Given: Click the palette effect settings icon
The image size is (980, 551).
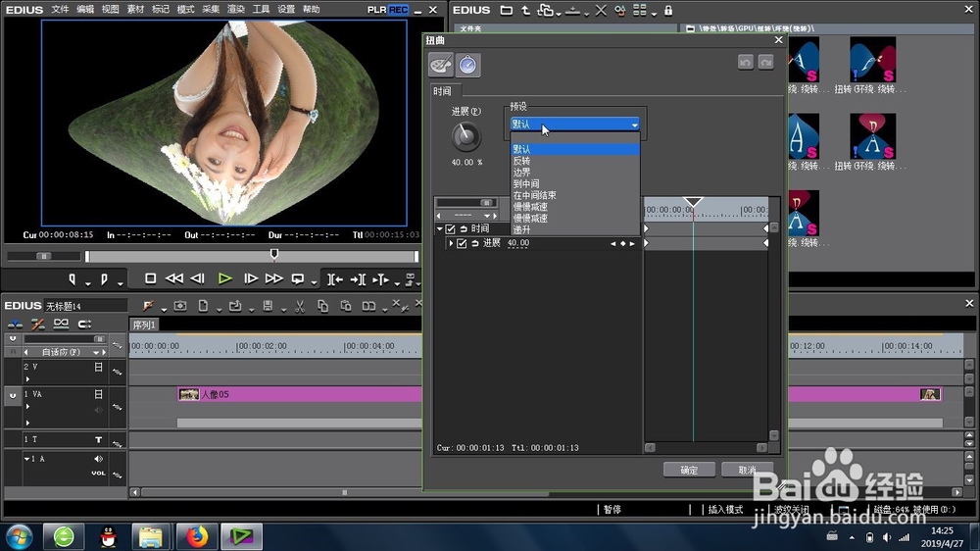Looking at the screenshot, I should pos(441,65).
